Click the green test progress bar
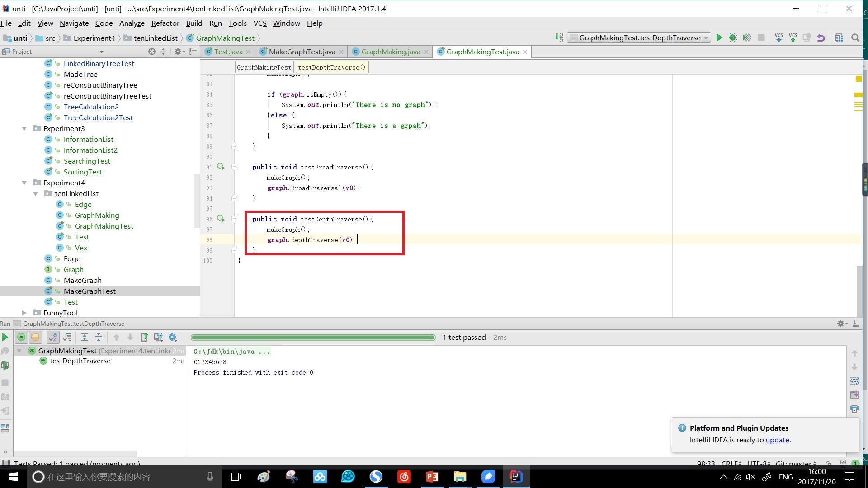Image resolution: width=868 pixels, height=488 pixels. pos(313,337)
